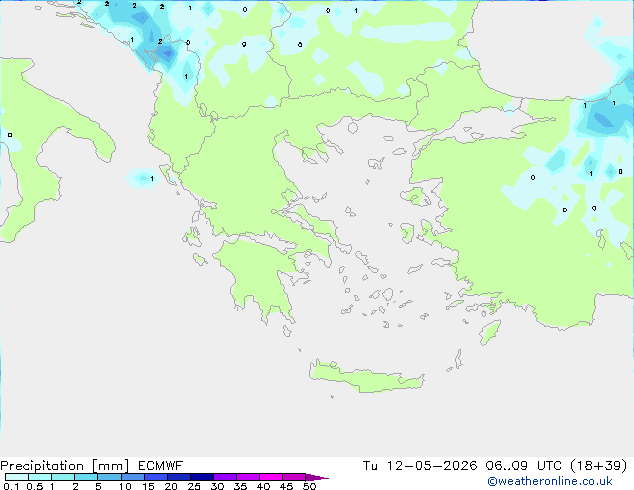Pick the 40–45 mm magenta legend swatch
This screenshot has height=490, width=634.
tap(271, 477)
